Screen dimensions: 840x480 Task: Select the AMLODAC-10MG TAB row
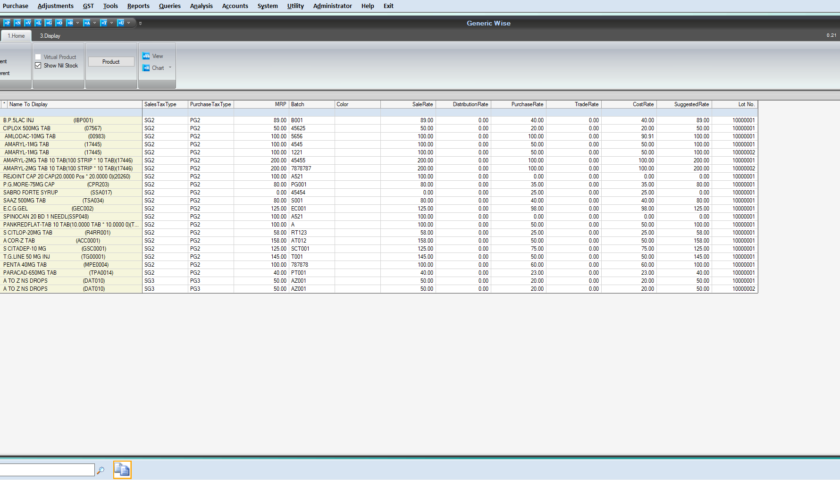379,137
